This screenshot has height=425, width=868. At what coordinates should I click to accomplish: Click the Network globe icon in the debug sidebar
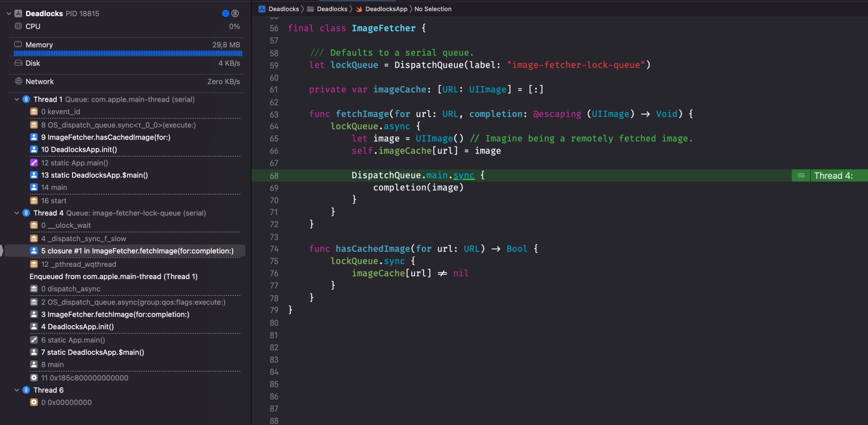(x=17, y=81)
